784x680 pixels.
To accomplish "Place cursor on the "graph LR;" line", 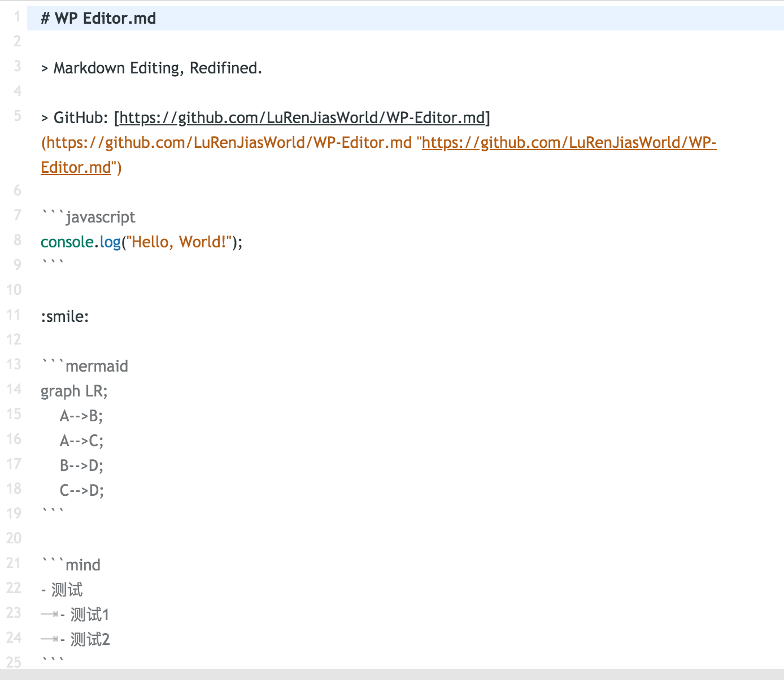I will (74, 391).
